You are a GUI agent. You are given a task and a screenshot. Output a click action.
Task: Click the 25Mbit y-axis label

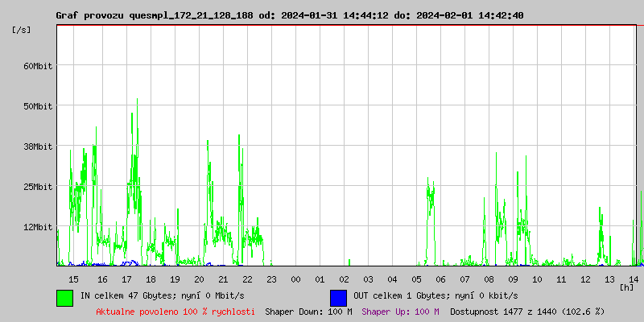coord(37,187)
